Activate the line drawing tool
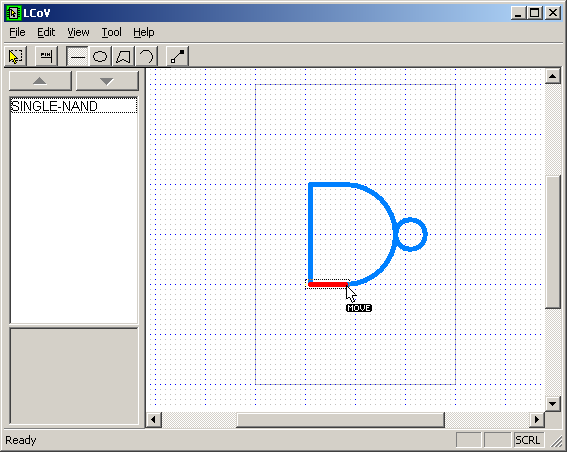Screen dimensions: 567x452 point(77,56)
